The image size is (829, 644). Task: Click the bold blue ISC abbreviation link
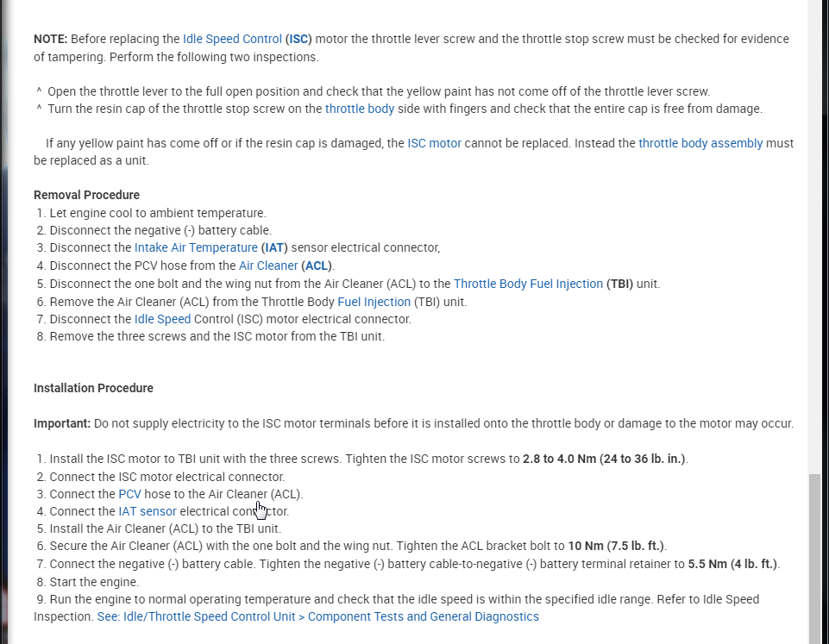click(x=298, y=39)
